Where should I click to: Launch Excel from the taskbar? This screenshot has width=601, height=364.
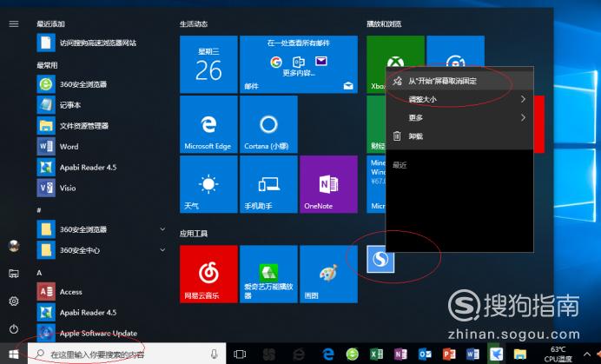tap(376, 354)
